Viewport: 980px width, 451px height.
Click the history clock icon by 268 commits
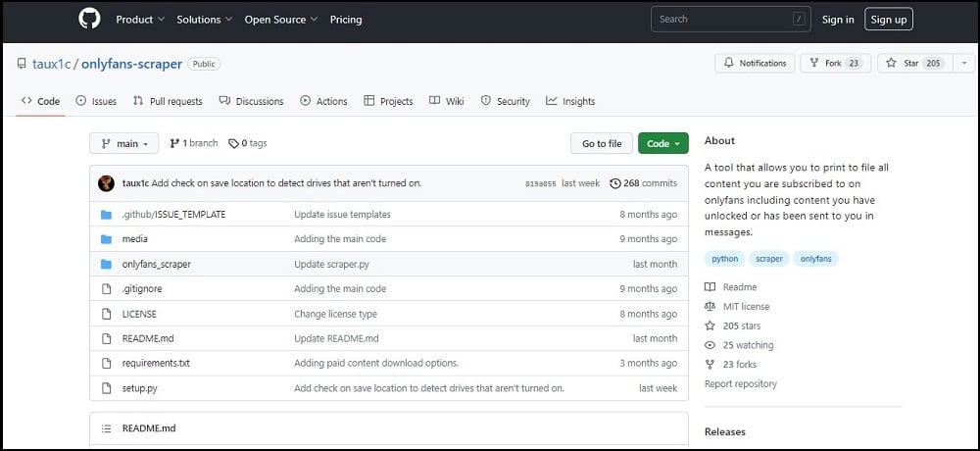pyautogui.click(x=615, y=183)
